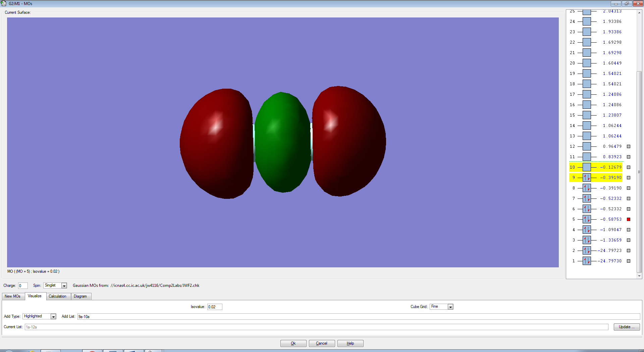The height and width of the screenshot is (352, 644).
Task: Toggle the surface marker square beside orbital 12
Action: click(629, 146)
